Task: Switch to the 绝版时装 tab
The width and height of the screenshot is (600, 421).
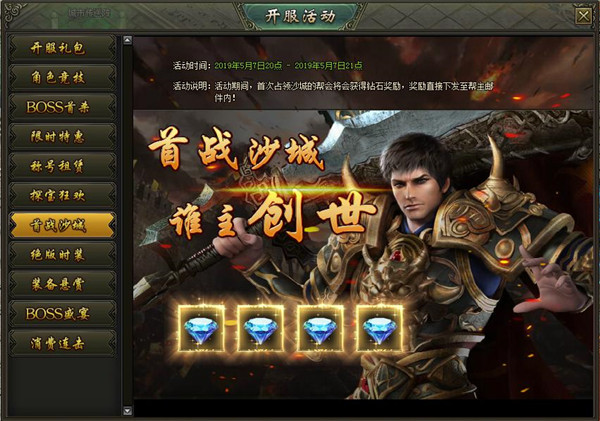Action: 62,255
